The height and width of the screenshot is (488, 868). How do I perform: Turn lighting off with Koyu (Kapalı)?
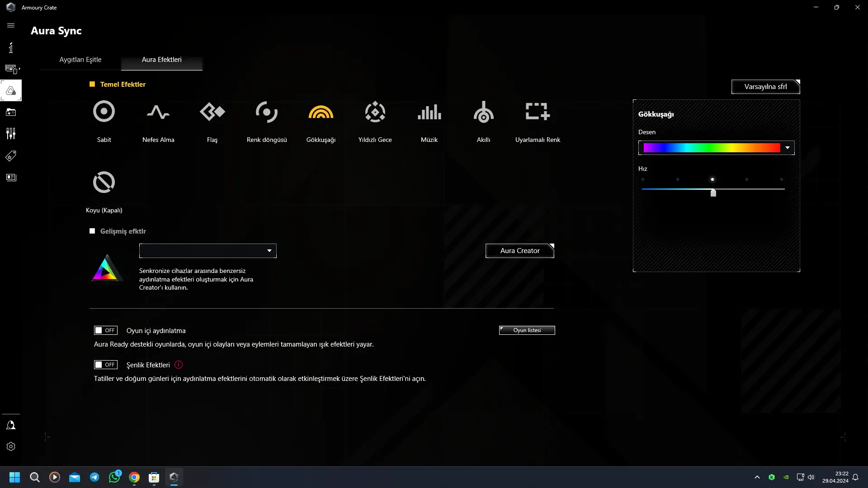tap(104, 182)
